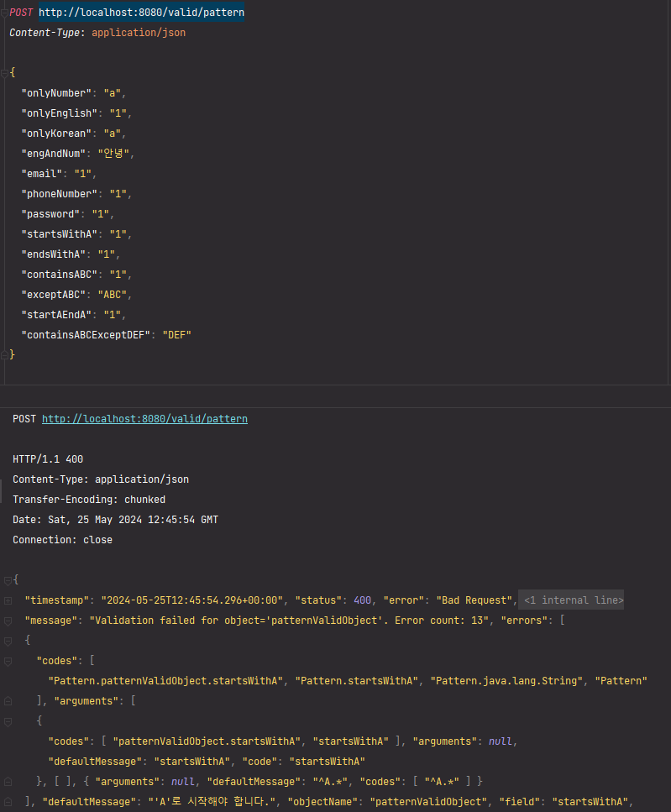
Task: Collapse fold marker beside the "message" line
Action: pos(8,621)
